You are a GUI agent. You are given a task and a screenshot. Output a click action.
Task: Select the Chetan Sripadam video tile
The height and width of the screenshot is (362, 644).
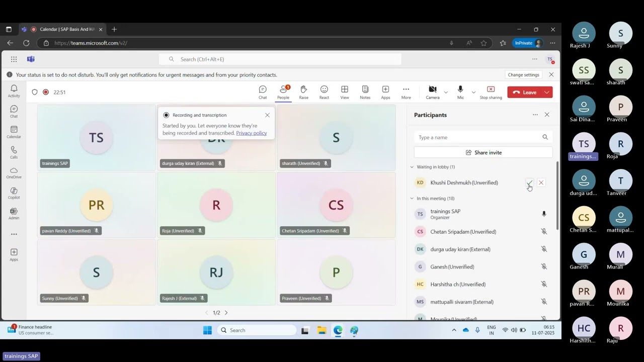336,205
